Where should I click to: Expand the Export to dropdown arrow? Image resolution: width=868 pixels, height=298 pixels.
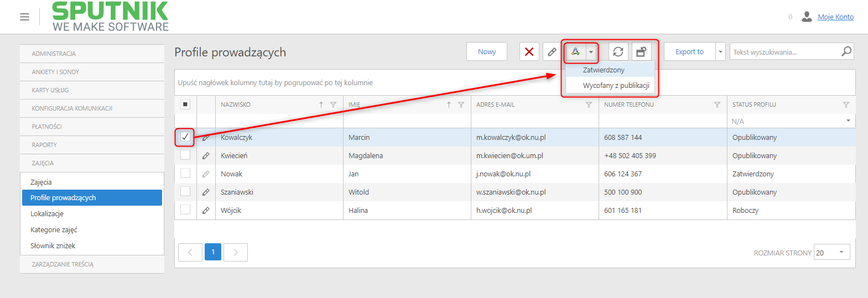tap(720, 52)
